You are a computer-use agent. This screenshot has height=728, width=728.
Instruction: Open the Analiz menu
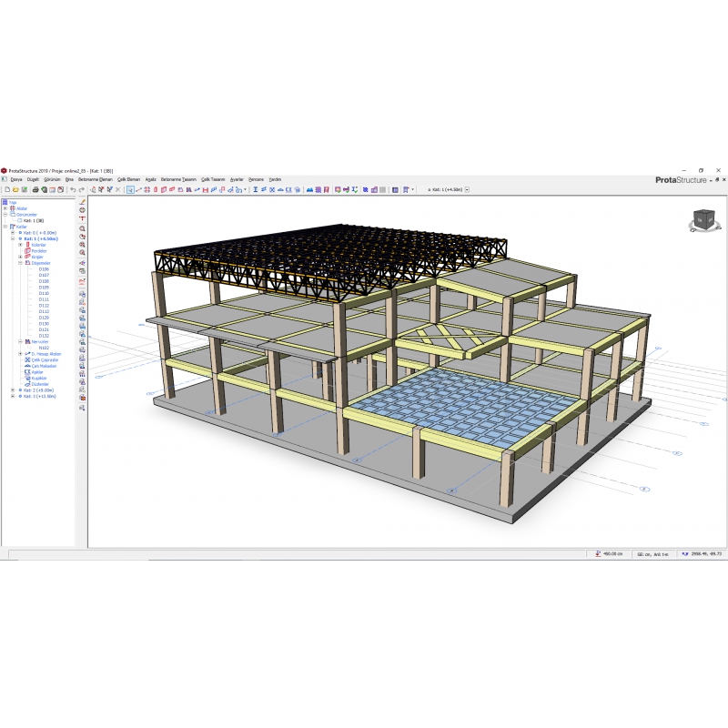point(150,179)
